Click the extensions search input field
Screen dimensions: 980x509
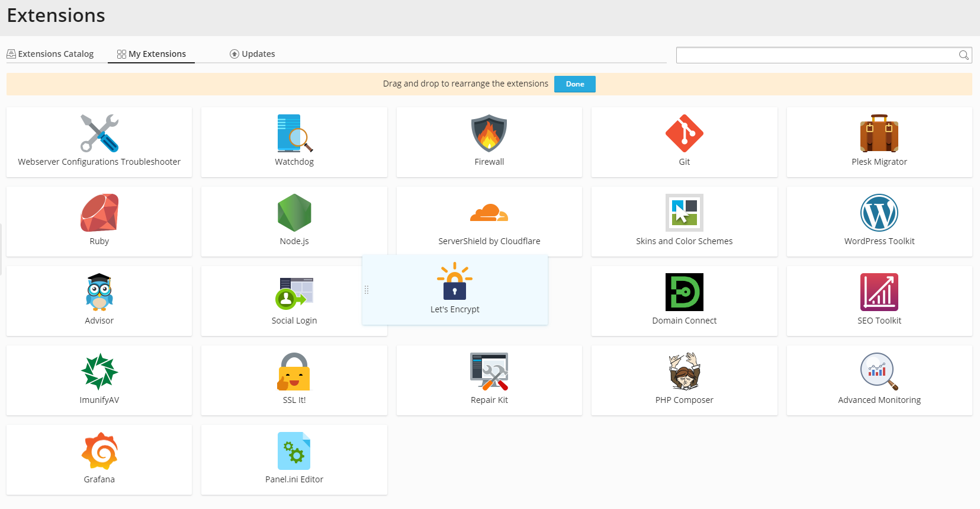[x=816, y=55]
